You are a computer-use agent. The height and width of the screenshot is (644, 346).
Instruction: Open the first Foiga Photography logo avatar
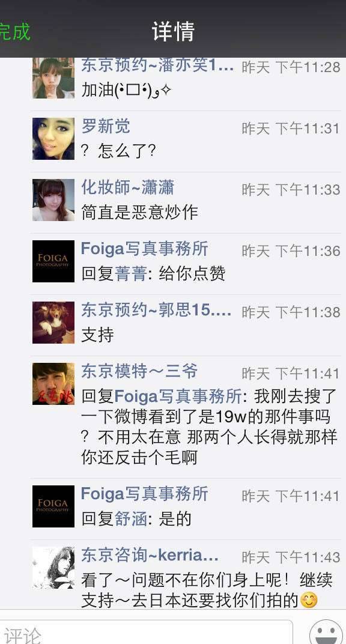click(53, 261)
